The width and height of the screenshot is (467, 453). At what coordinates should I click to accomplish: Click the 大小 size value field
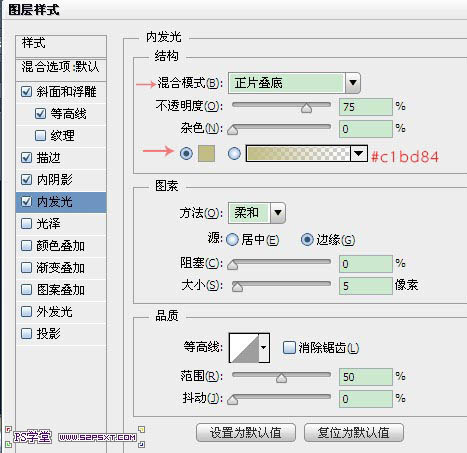366,286
